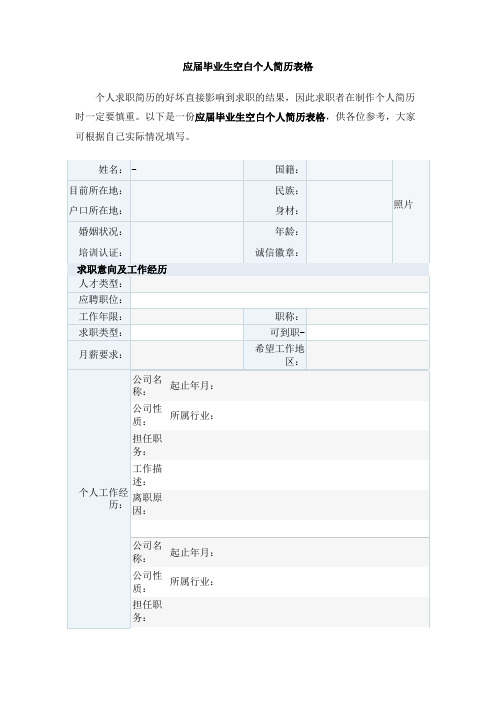Click the 职称 label
This screenshot has height=702, width=496.
(287, 317)
